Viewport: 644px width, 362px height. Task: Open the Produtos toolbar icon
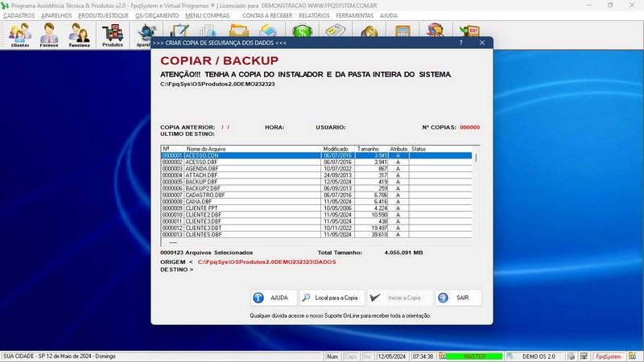point(113,35)
